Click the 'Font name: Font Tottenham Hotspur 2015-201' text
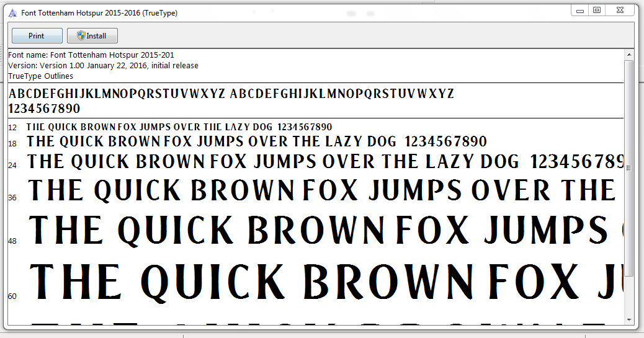The width and height of the screenshot is (644, 338). (91, 55)
